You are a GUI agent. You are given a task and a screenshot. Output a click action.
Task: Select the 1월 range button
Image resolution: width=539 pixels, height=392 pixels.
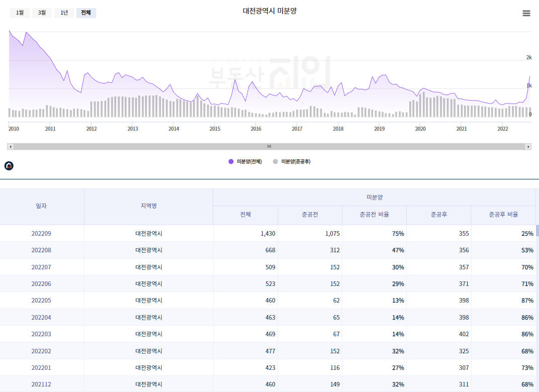20,13
